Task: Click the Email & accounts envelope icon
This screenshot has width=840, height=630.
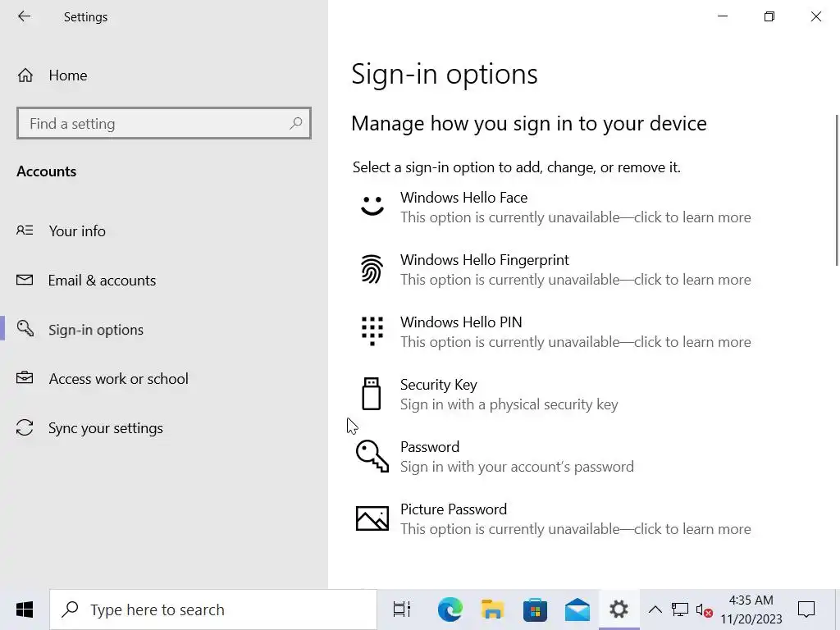Action: pyautogui.click(x=25, y=280)
